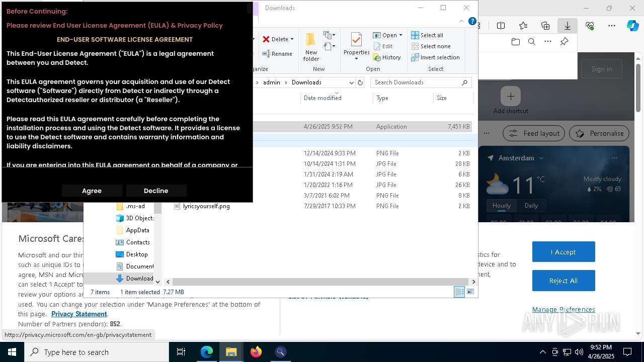This screenshot has width=644, height=362.
Task: Refresh the Downloads folder view
Action: [x=360, y=82]
